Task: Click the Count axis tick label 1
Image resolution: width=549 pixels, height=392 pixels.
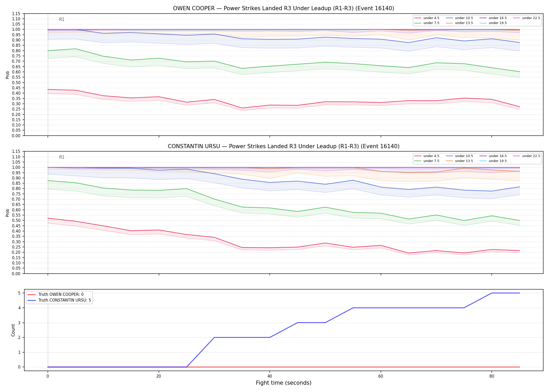Action: click(19, 352)
